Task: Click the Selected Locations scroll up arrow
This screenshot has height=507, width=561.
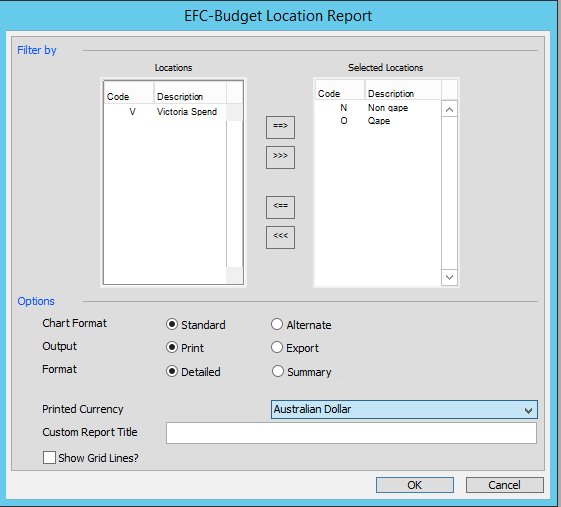Action: 449,109
